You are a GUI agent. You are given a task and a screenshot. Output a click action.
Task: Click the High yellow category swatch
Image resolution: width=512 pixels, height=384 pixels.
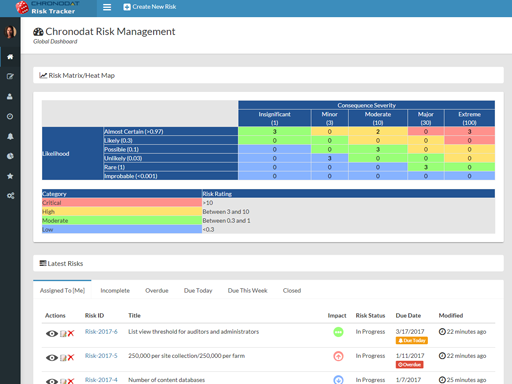click(122, 212)
